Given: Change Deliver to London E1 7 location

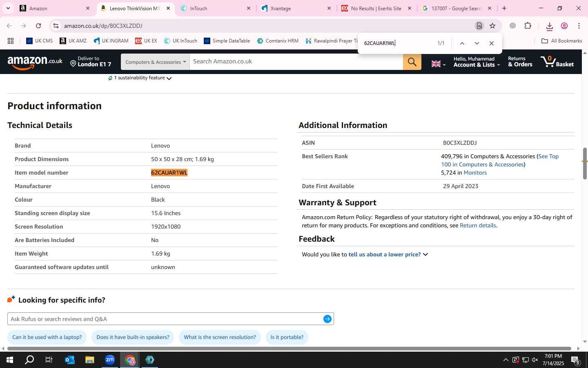Looking at the screenshot, I should click(91, 62).
